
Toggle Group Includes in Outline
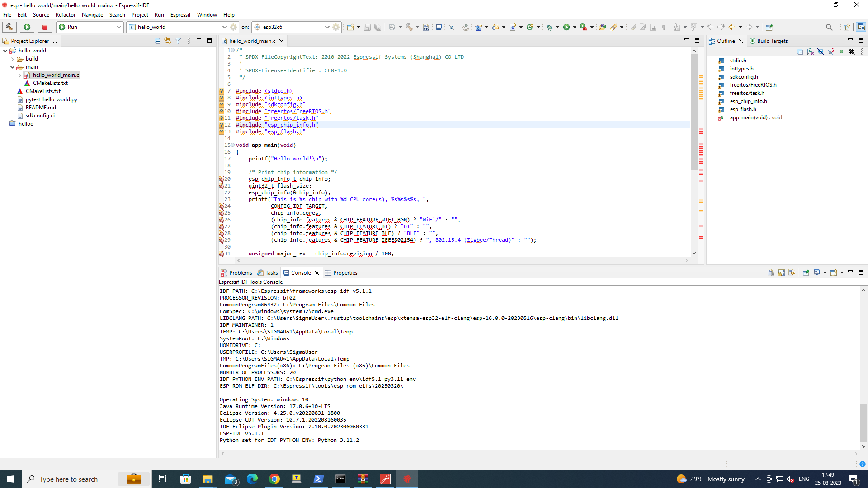852,52
